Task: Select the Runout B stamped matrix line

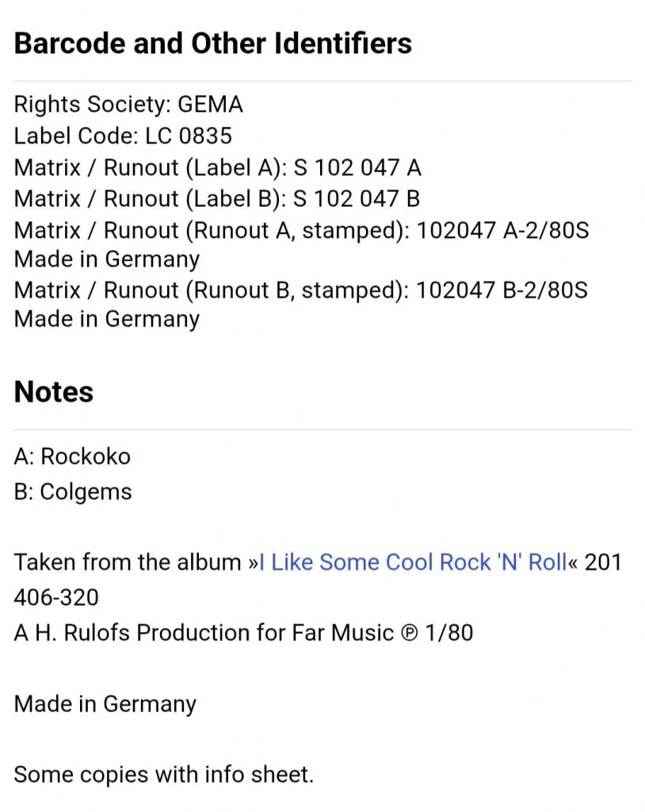Action: tap(301, 289)
